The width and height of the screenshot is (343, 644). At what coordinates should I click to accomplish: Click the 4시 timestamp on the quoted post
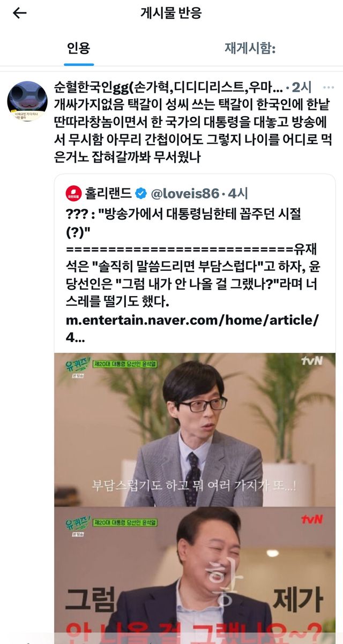[238, 193]
